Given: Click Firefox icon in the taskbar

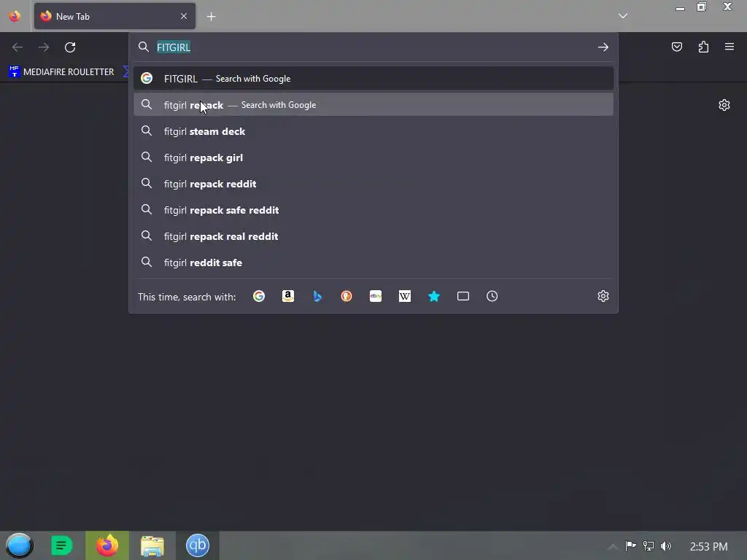Looking at the screenshot, I should coord(107,545).
